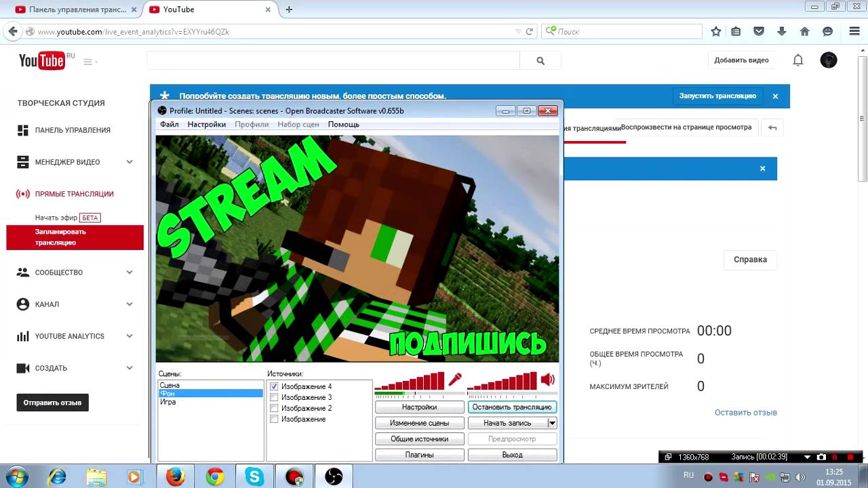Expand Канал sidebar section

coord(130,304)
